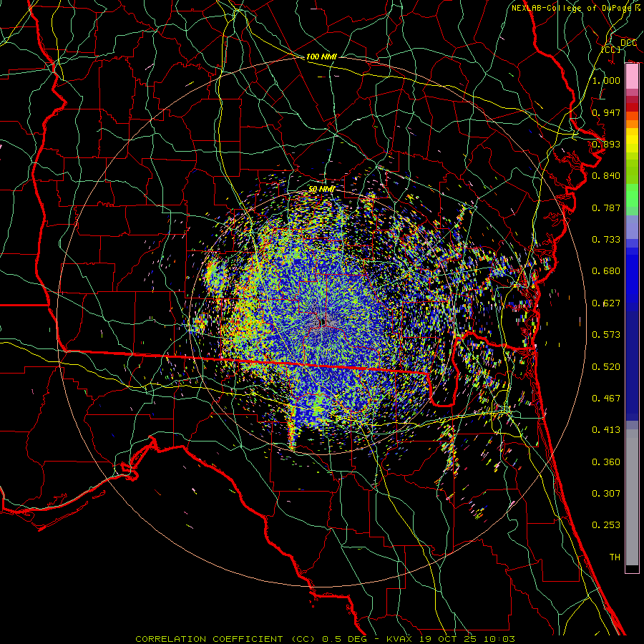Click the 0.733 legend value

pyautogui.click(x=606, y=240)
